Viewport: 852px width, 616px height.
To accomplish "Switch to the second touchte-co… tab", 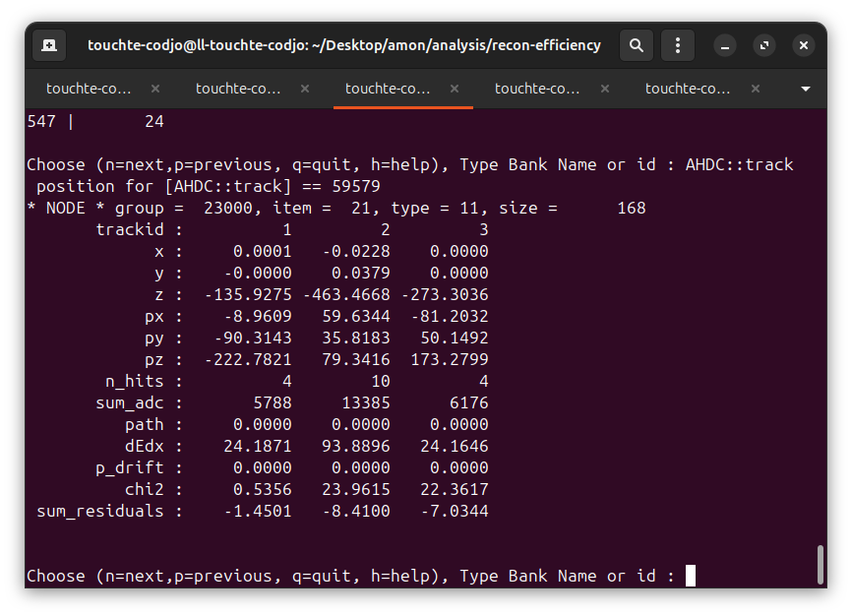I will coord(238,89).
